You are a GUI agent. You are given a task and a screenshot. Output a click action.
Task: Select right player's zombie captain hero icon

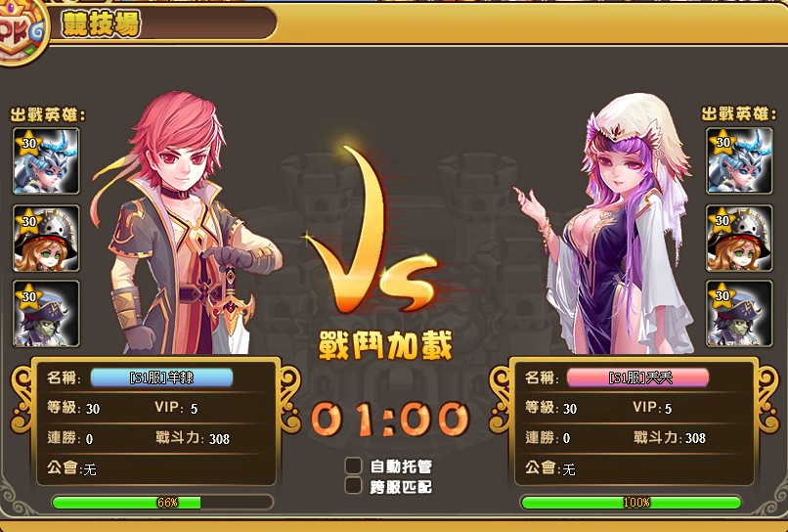739,314
